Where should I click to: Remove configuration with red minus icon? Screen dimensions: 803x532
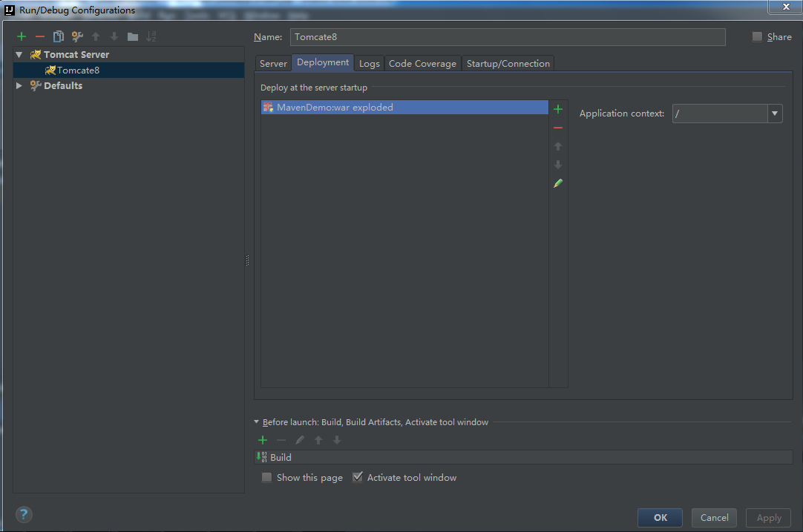40,36
